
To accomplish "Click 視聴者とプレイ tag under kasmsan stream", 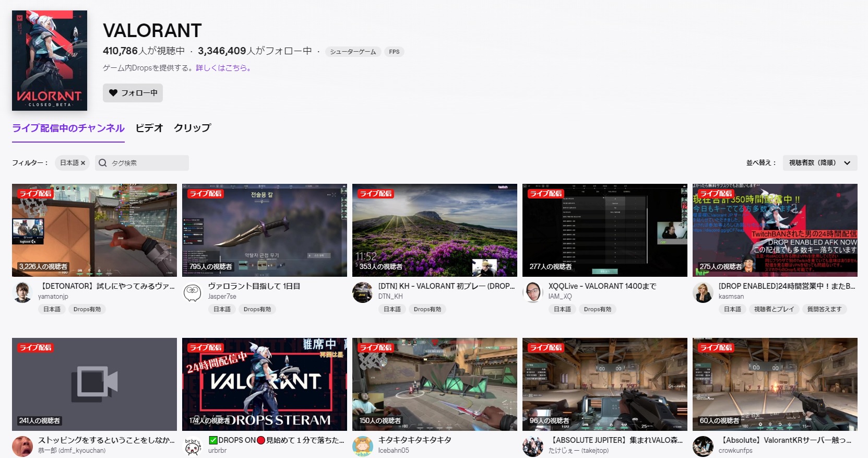I will 774,309.
